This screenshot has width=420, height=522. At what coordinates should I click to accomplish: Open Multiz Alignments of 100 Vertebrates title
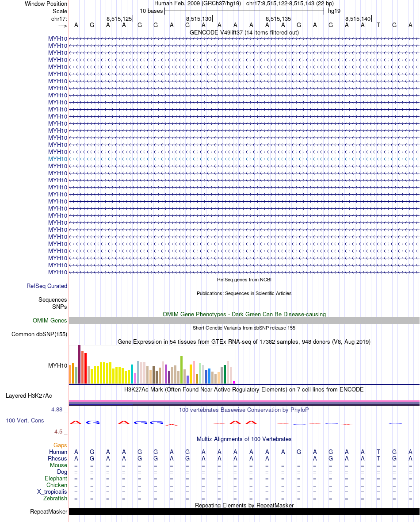244,439
